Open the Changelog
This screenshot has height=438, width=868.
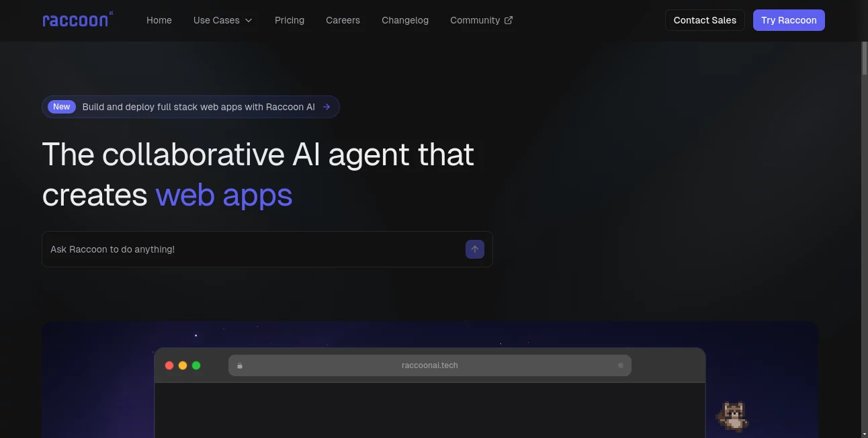click(405, 20)
